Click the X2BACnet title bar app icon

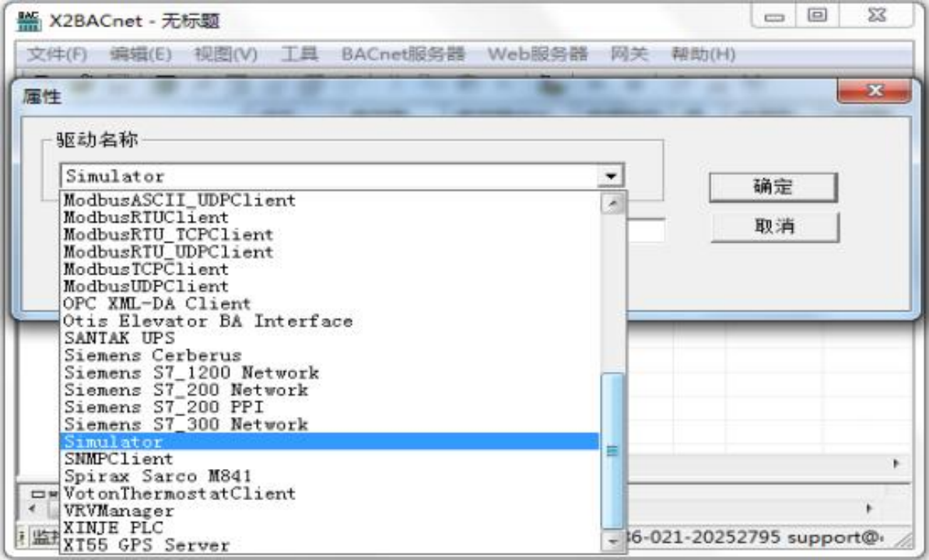click(29, 21)
